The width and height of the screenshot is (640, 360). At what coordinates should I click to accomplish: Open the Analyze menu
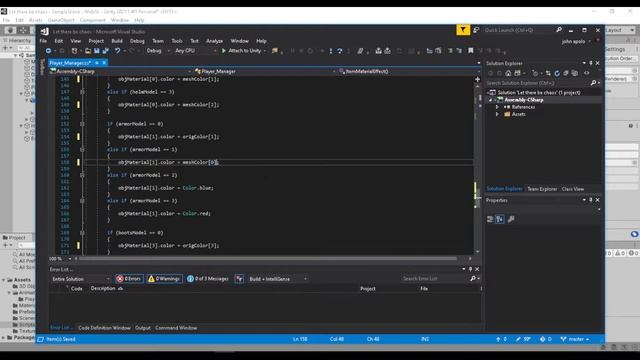(214, 41)
